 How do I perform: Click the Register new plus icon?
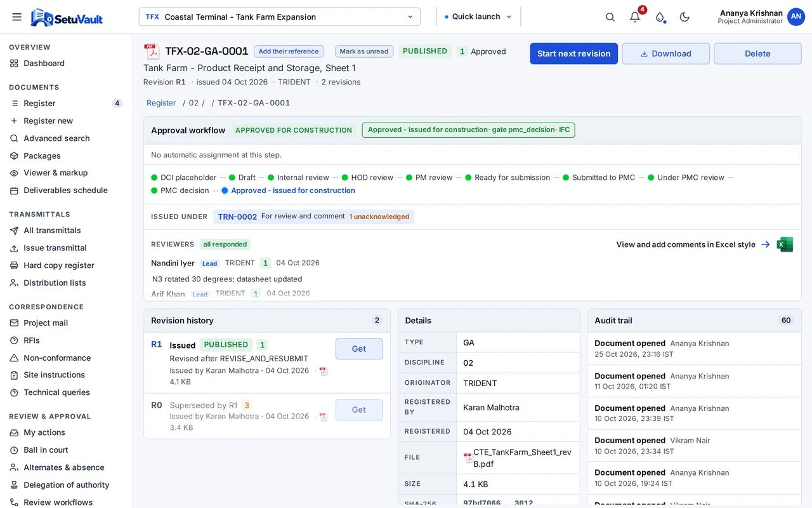click(x=14, y=121)
